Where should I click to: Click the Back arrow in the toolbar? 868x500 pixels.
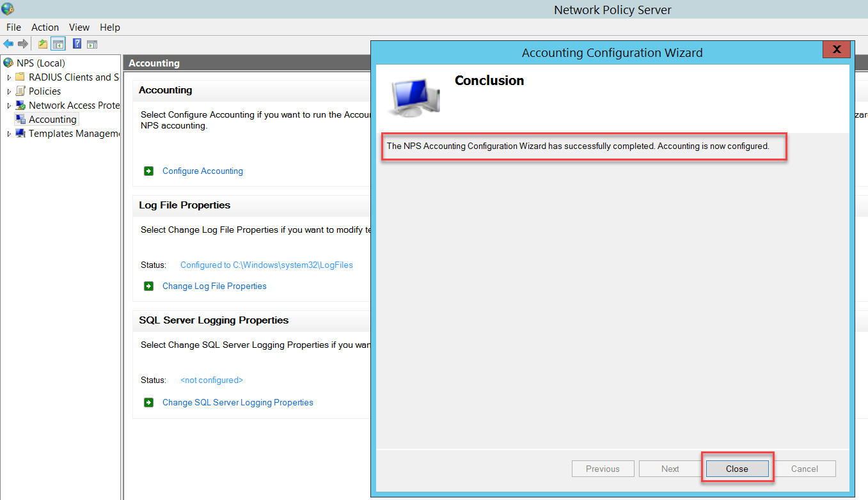point(8,44)
